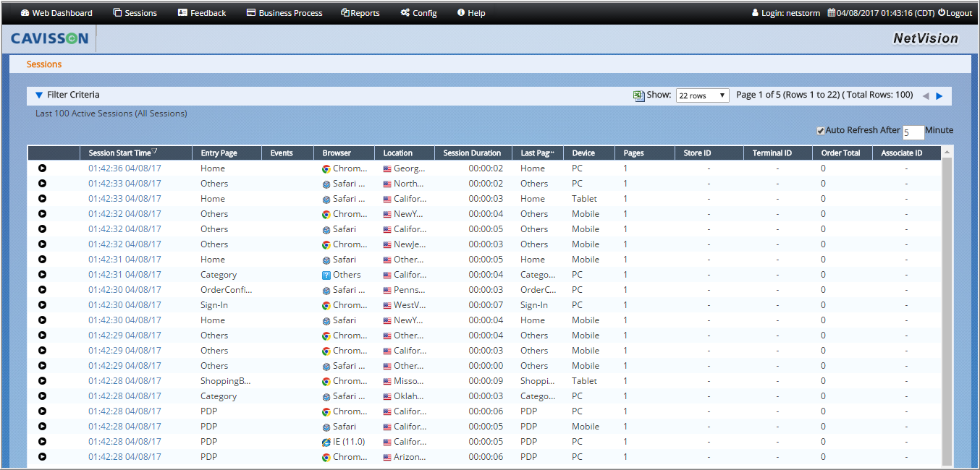Image resolution: width=980 pixels, height=470 pixels.
Task: Open the rows-per-page dropdown showing 22 rows
Action: (x=702, y=95)
